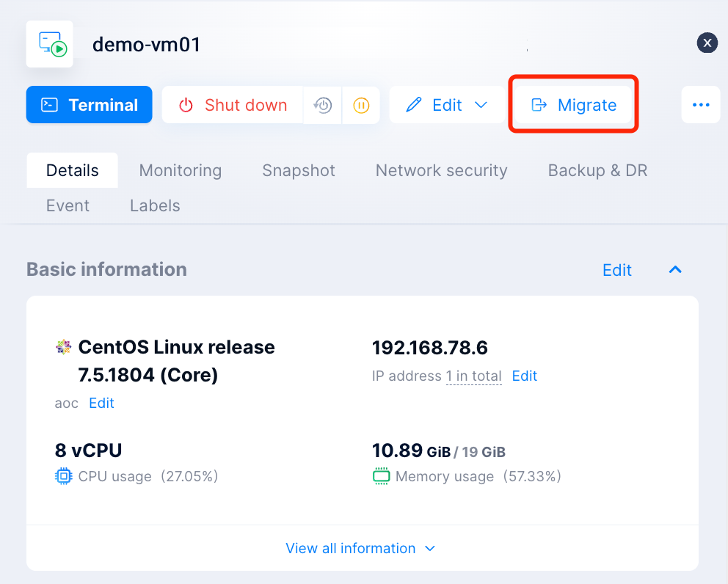The height and width of the screenshot is (584, 728).
Task: Click the restart VM icon
Action: coord(323,105)
